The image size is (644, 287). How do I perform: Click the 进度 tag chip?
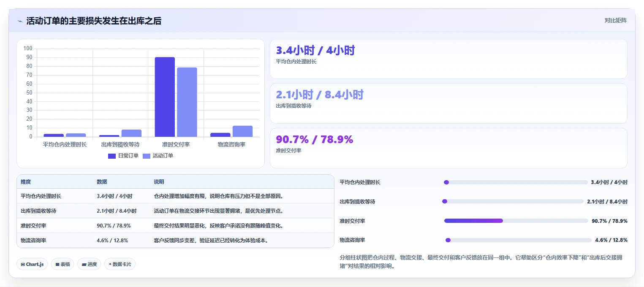click(x=89, y=264)
